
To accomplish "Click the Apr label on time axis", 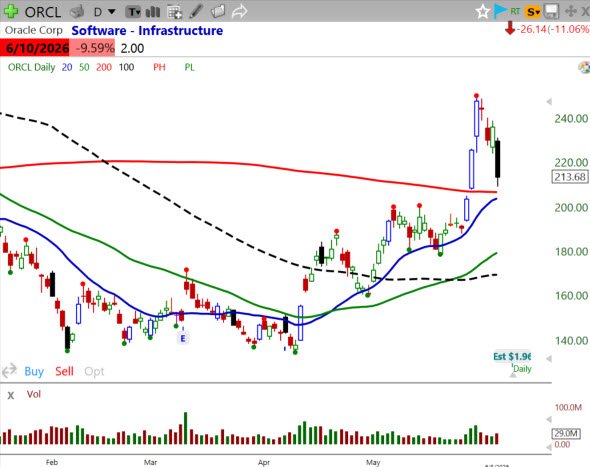I will [264, 462].
